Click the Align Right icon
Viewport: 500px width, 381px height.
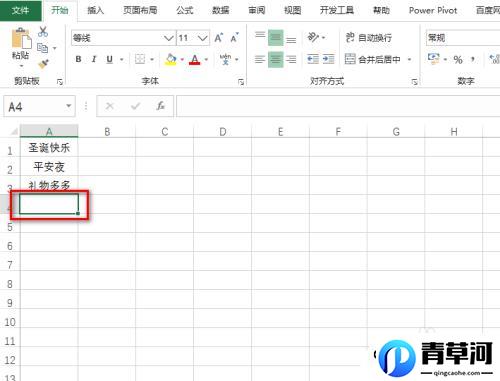(291, 60)
